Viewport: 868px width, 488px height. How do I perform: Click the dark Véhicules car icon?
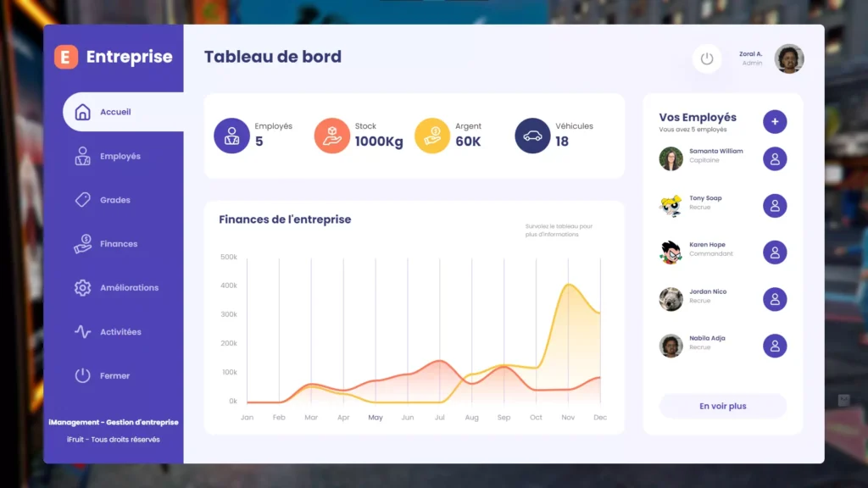[532, 134]
